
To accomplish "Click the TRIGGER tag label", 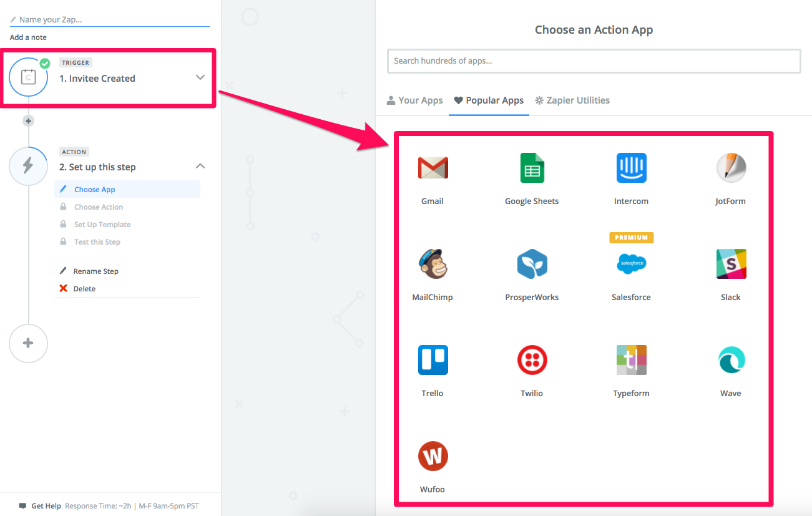I will click(x=76, y=63).
